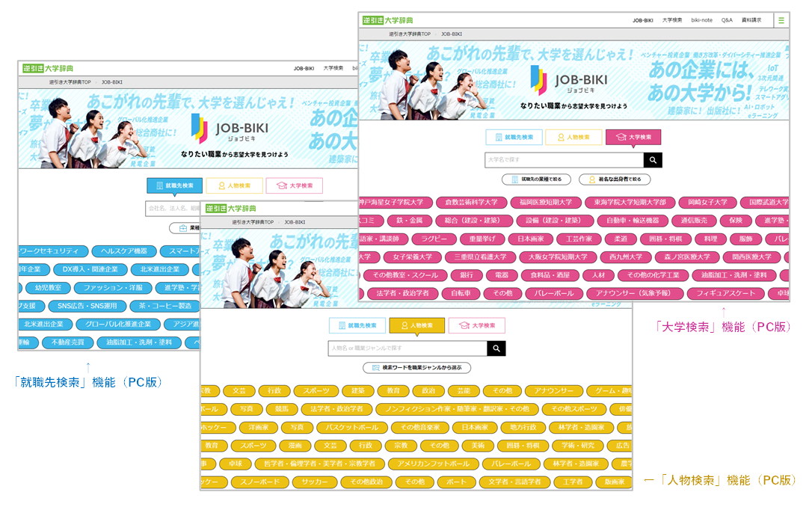Click 逆引き大学辞典 logo in the yellow person-search window
Image resolution: width=812 pixels, height=507 pixels.
coord(230,208)
